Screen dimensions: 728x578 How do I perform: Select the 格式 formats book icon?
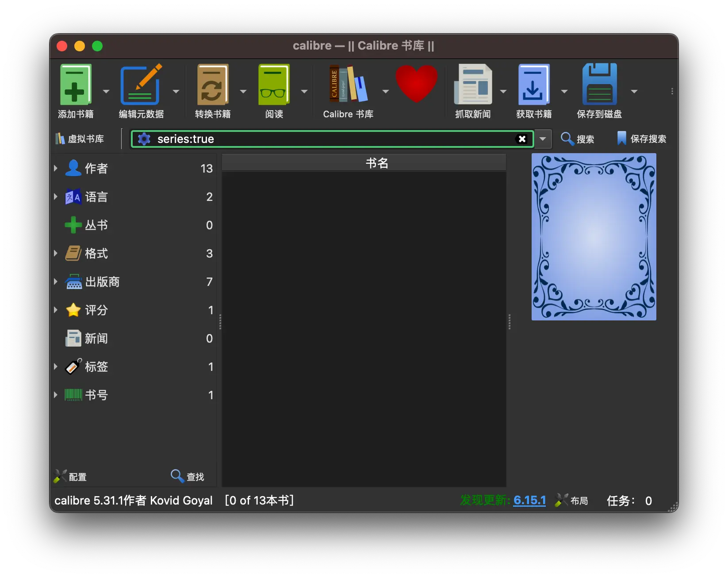pyautogui.click(x=73, y=253)
